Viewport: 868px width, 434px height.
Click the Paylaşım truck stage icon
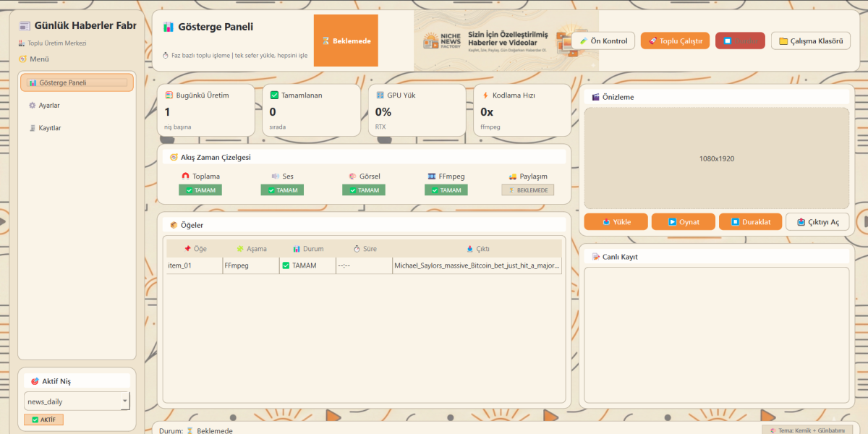pos(513,176)
